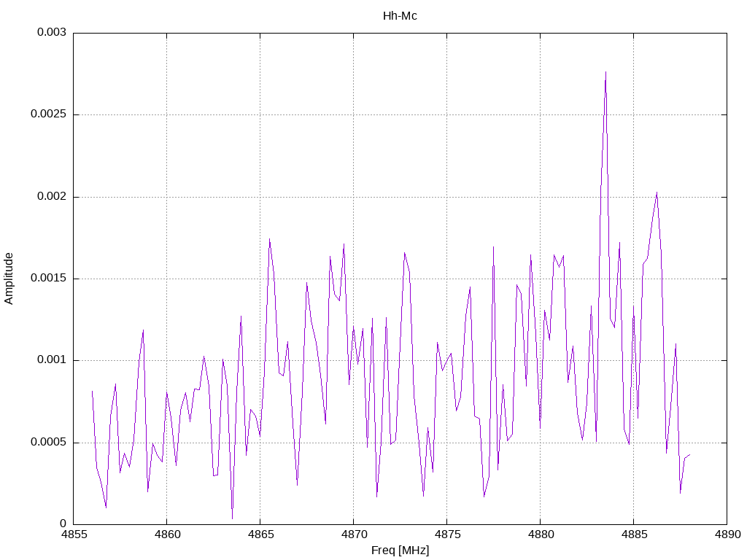Screen dimensions: 747x560
Task: Click the tallest peak near 4883.5 MHz
Action: 605,72
